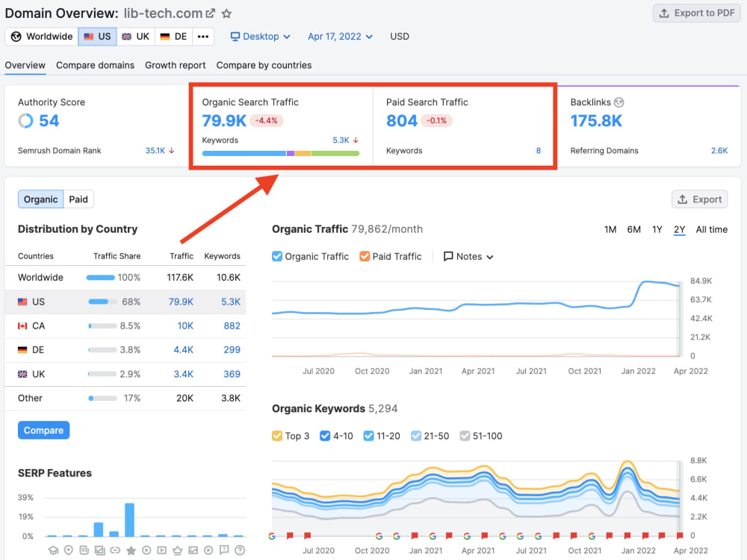Favorite the domain with the star icon
This screenshot has width=747, height=560.
pos(227,13)
